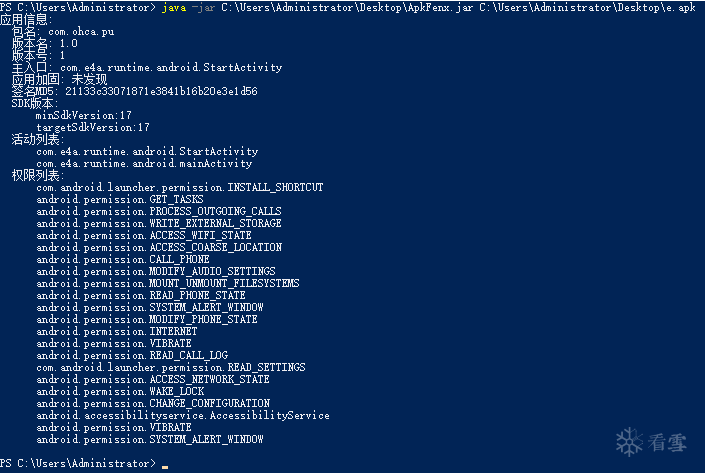Click the WRITE_EXTERNAL_STORAGE permission line
705x473 pixels.
click(158, 223)
